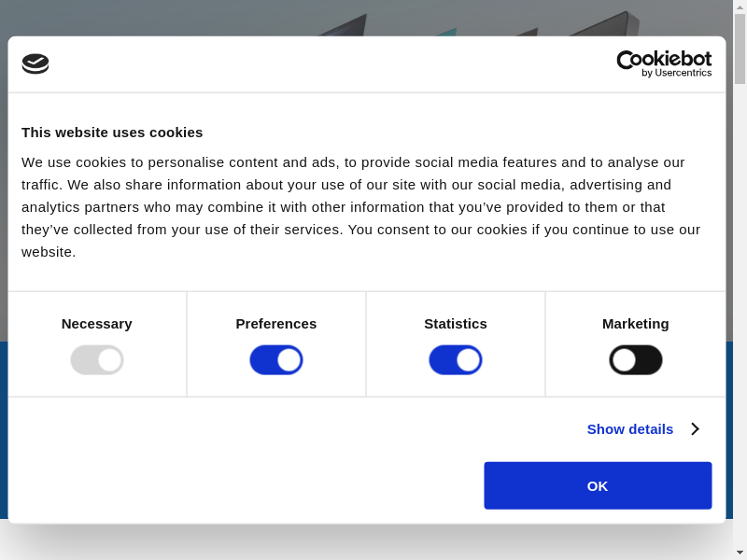Turn off the Statistics cookies switch
Screen dimensions: 747x560
pyautogui.click(x=456, y=360)
